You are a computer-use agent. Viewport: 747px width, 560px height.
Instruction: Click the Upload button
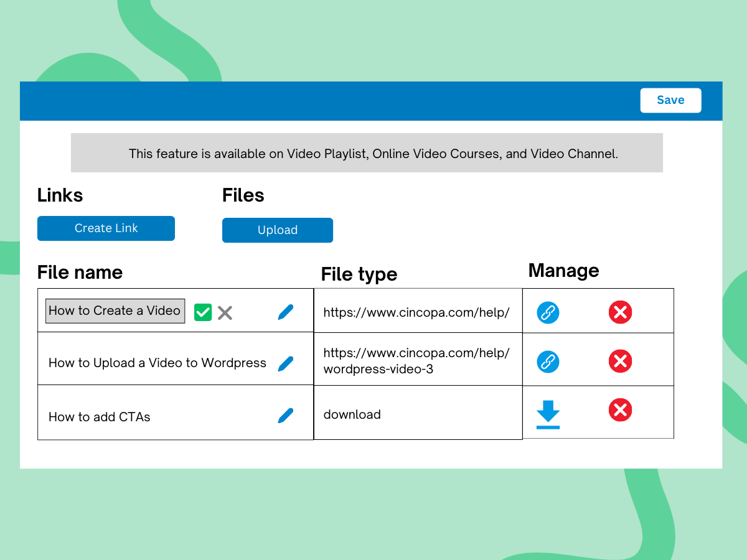click(x=278, y=230)
